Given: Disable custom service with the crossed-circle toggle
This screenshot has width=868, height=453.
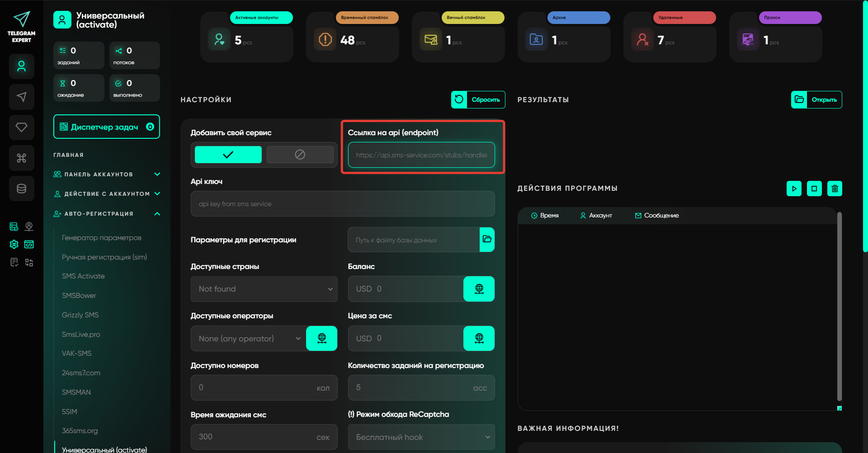Looking at the screenshot, I should (300, 155).
